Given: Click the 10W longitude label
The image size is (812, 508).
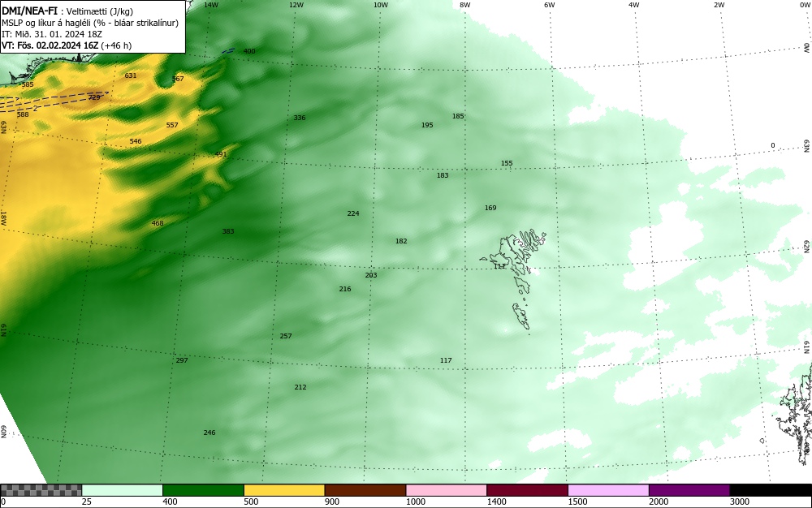Looking at the screenshot, I should pyautogui.click(x=381, y=5).
